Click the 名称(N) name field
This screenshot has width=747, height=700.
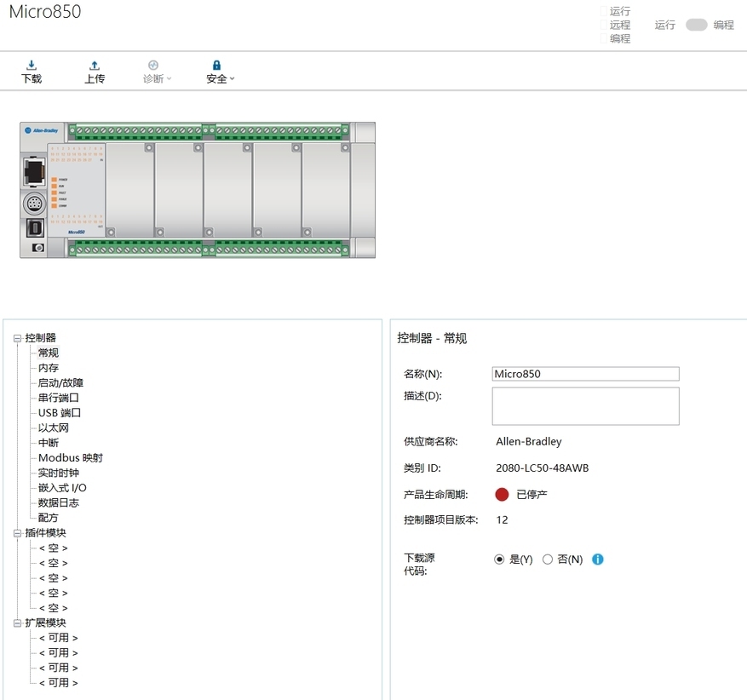[585, 374]
